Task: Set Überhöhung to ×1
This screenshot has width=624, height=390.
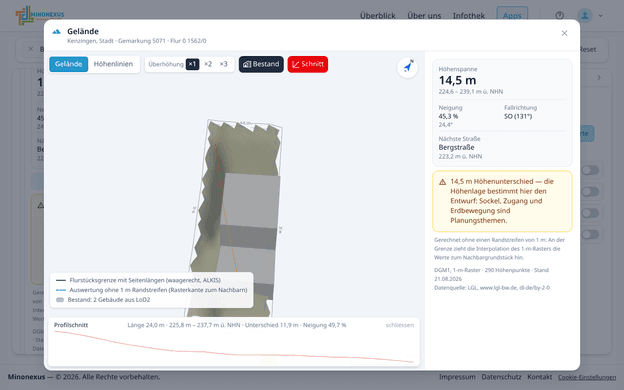Action: click(192, 64)
